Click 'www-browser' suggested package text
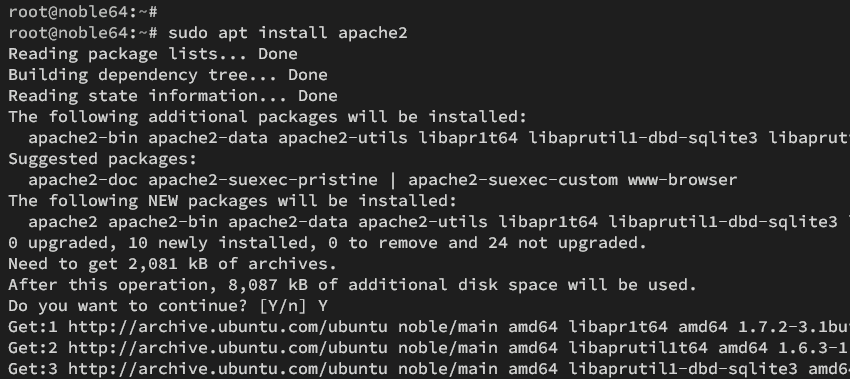The height and width of the screenshot is (379, 850). (x=682, y=180)
